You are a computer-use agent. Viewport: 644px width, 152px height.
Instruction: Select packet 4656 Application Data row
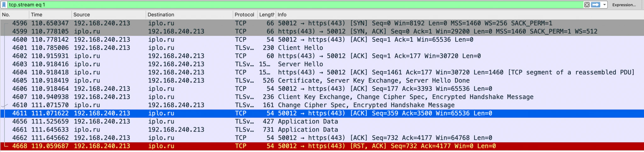point(322,122)
